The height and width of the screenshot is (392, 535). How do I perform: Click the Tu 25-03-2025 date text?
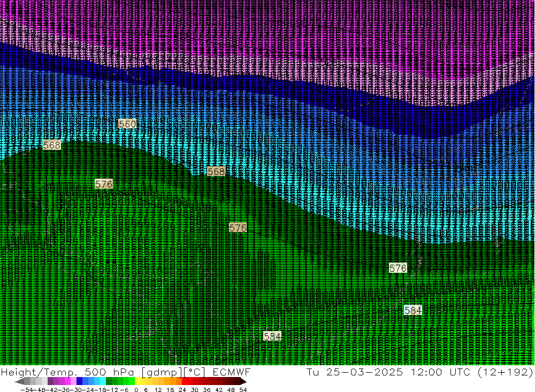[x=355, y=372]
